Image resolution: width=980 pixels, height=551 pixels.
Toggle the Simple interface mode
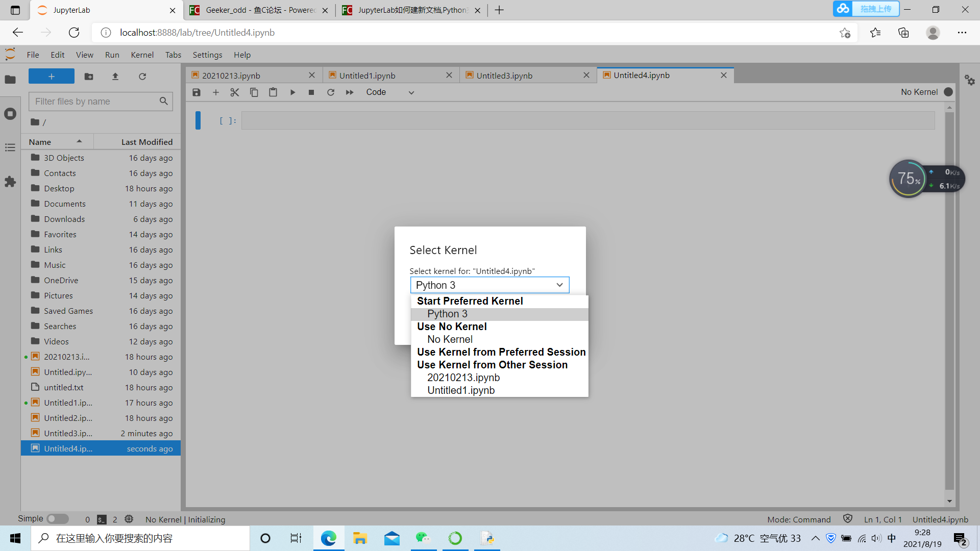57,519
